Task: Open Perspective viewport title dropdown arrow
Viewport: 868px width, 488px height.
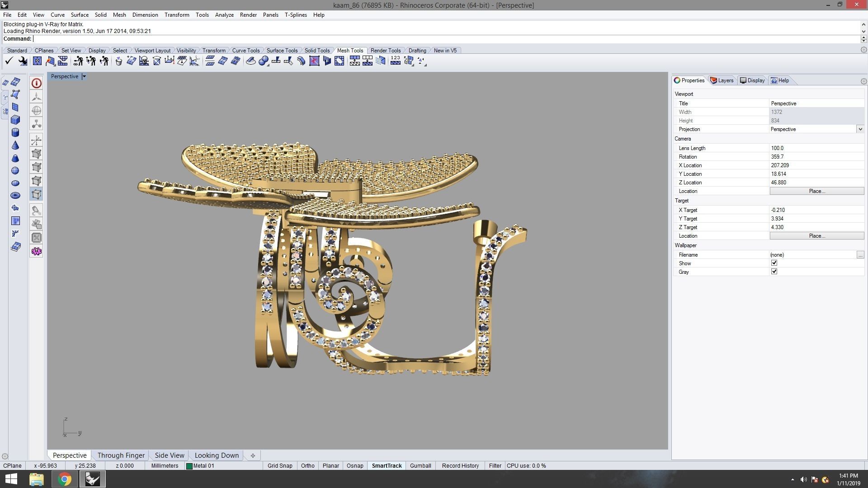Action: point(84,76)
